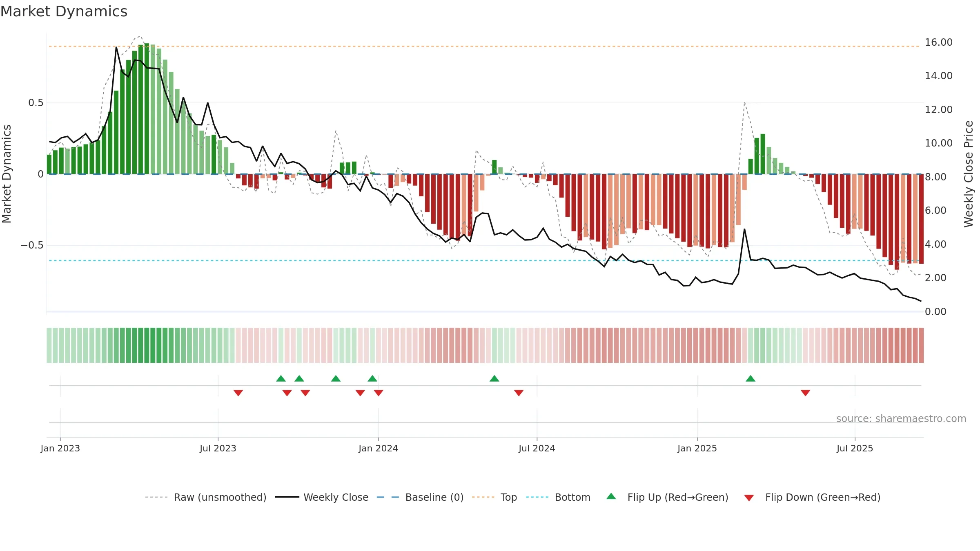The height and width of the screenshot is (551, 980).
Task: Select the flip-down marker near June 2024
Action: (519, 393)
